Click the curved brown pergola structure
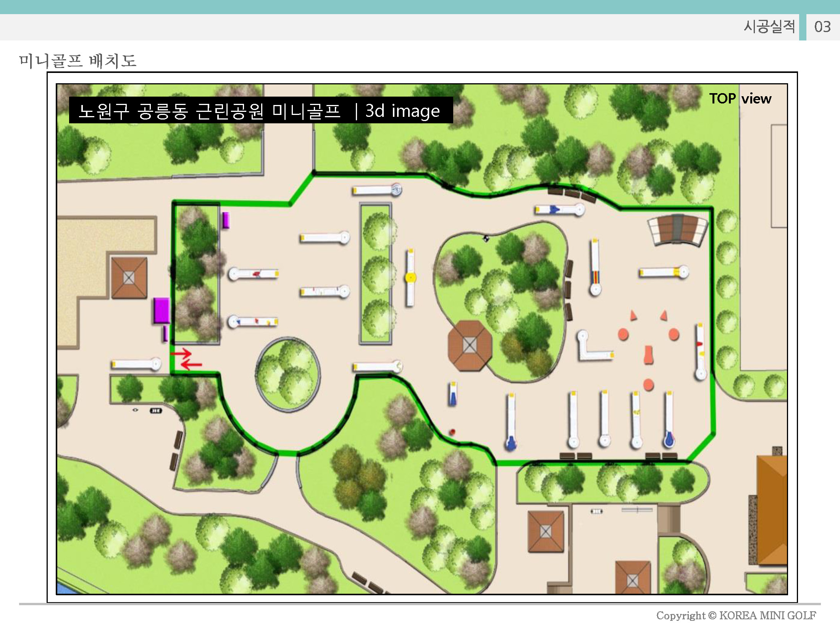This screenshot has height=630, width=840. click(x=677, y=230)
